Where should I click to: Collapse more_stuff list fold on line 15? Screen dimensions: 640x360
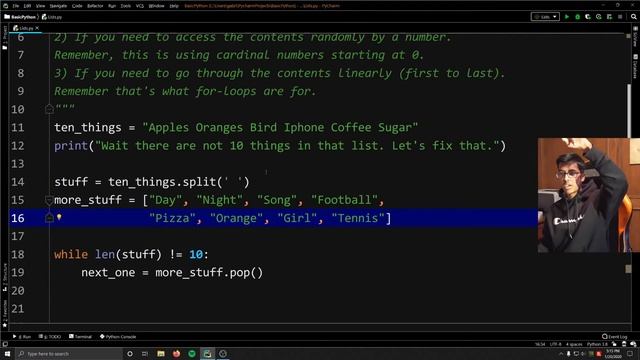49,200
